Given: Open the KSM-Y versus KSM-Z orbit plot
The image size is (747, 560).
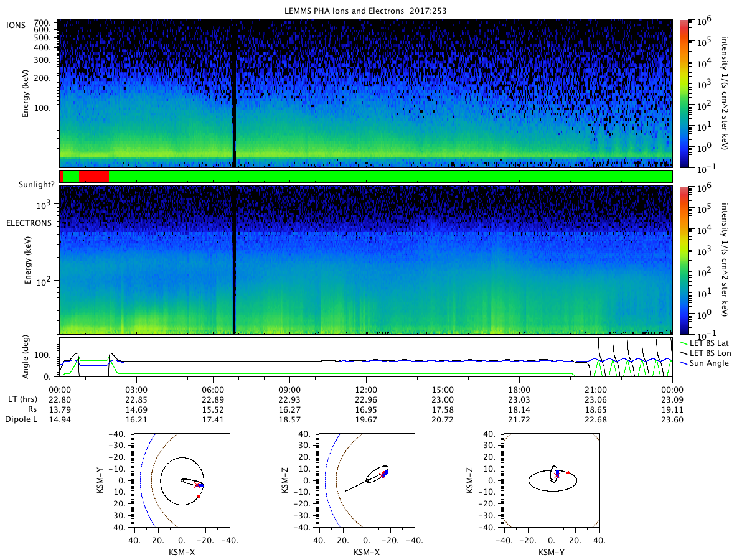Looking at the screenshot, I should click(552, 480).
